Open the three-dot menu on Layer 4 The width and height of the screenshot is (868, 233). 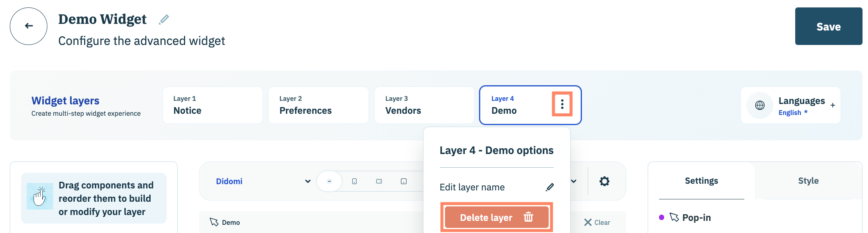pyautogui.click(x=562, y=104)
